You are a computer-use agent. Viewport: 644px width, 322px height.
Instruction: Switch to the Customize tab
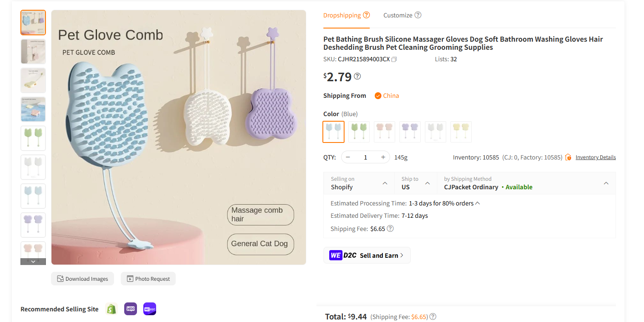click(x=399, y=15)
